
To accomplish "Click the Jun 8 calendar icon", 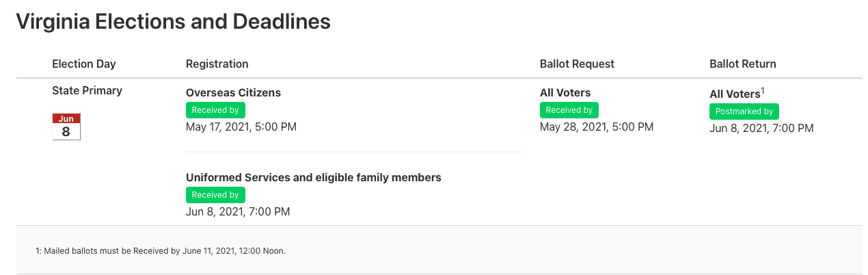I will coord(66,127).
